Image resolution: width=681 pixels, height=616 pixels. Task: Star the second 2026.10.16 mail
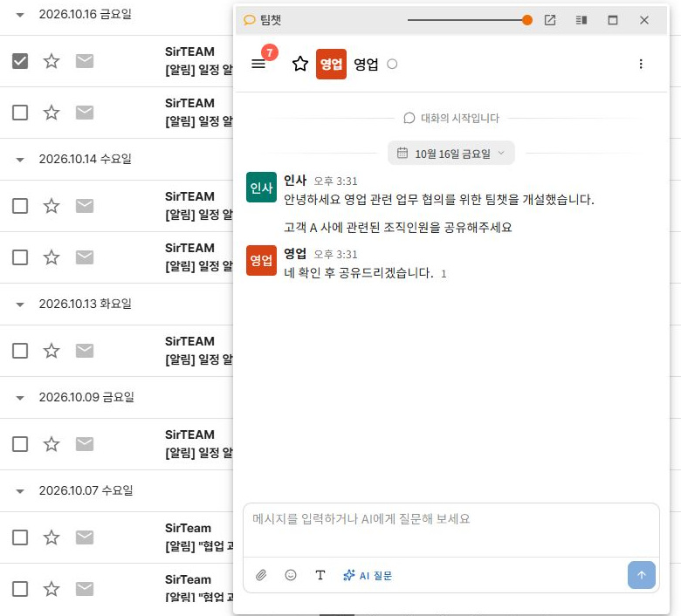click(52, 113)
